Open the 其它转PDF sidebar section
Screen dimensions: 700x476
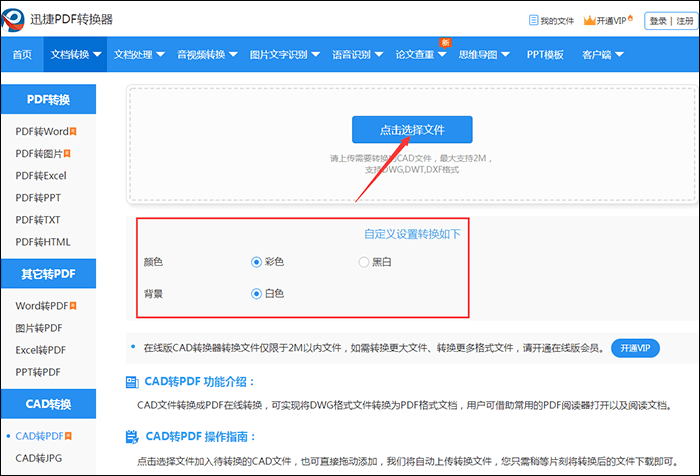point(48,274)
